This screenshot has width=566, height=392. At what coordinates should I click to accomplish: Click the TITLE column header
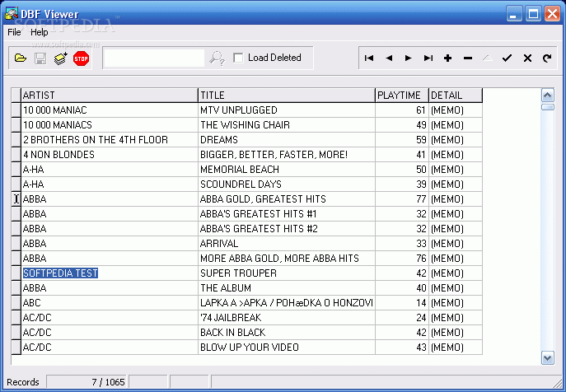pos(287,96)
